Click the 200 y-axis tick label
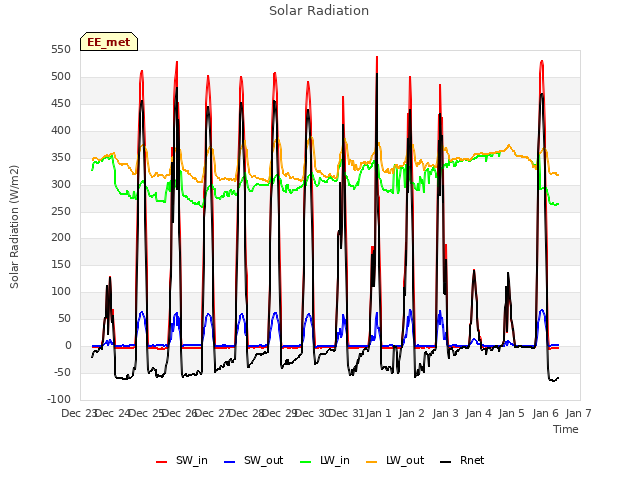The width and height of the screenshot is (640, 480). pos(61,238)
